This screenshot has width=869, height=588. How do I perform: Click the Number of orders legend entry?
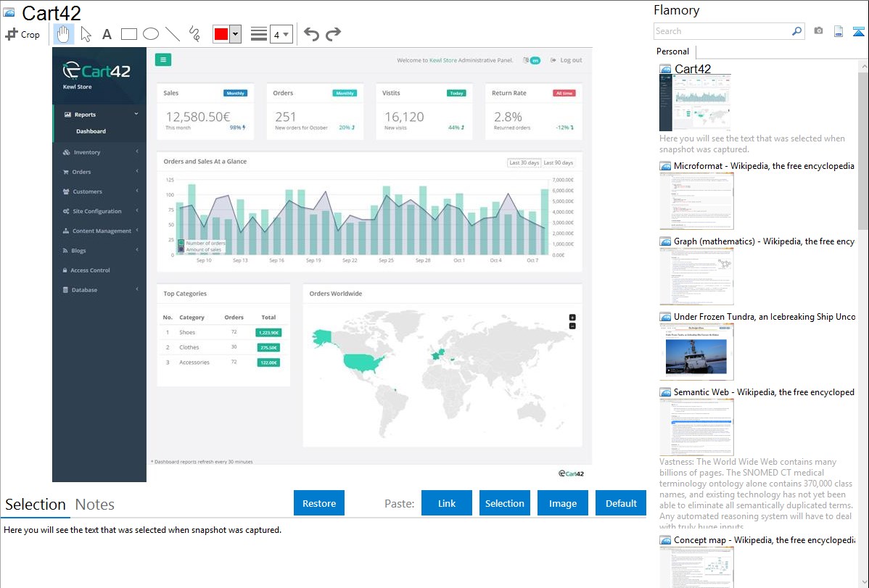pyautogui.click(x=201, y=243)
